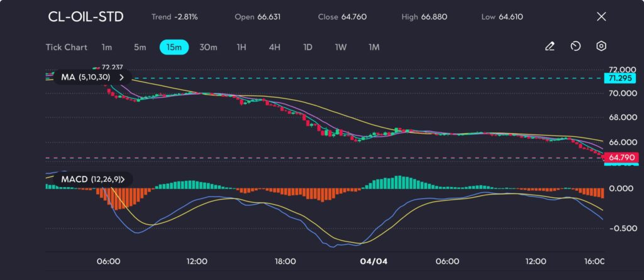
Task: Select the 1W weekly timeframe
Action: (340, 47)
